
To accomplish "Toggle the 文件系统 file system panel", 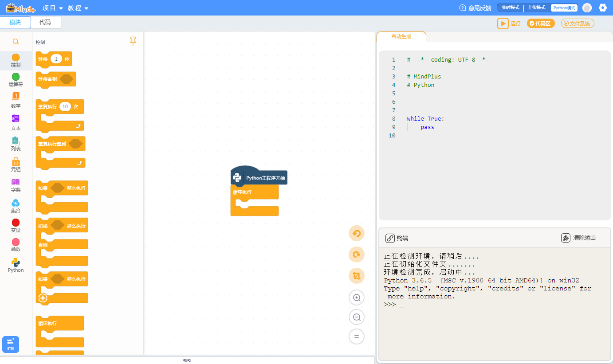I will pos(578,23).
